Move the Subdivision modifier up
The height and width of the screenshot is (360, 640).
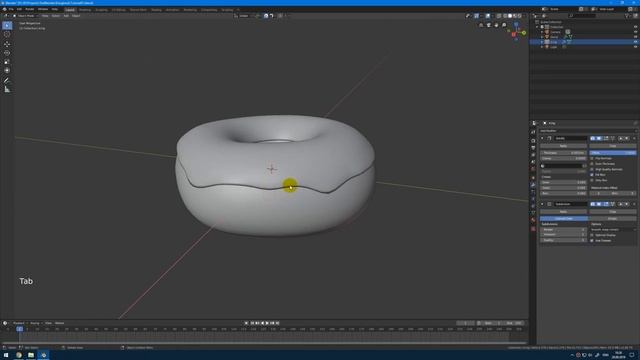[621, 204]
